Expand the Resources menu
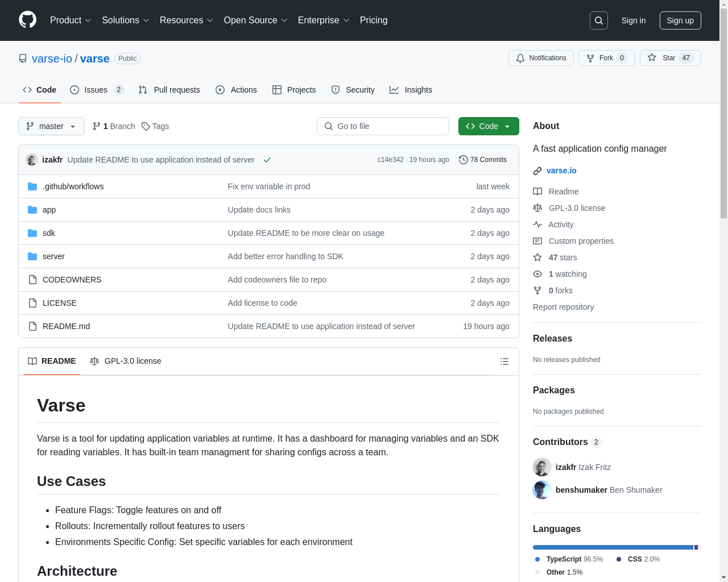This screenshot has width=728, height=582. [186, 20]
